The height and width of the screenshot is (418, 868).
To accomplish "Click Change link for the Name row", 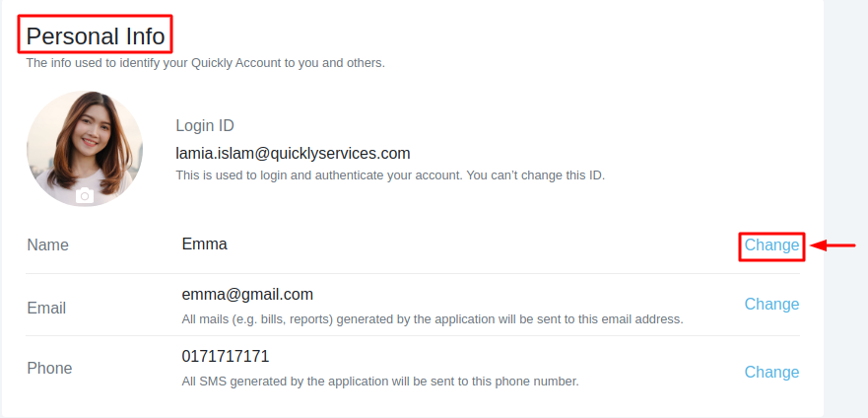I will point(771,245).
